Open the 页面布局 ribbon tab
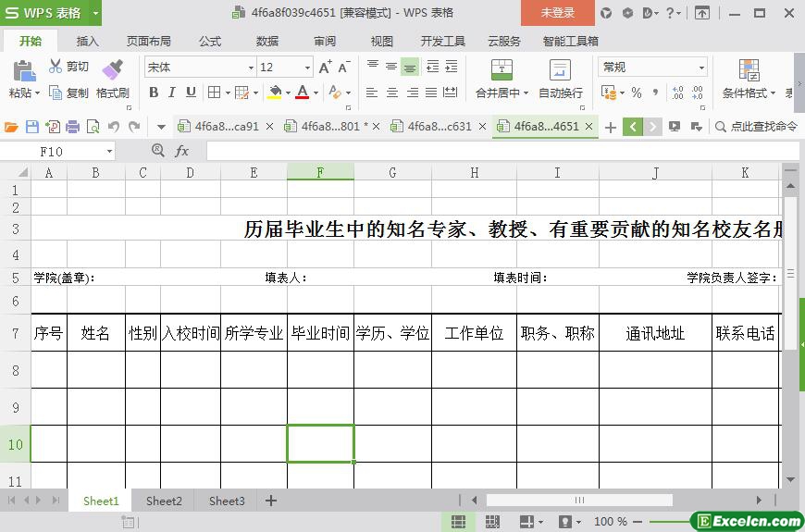The width and height of the screenshot is (805, 532). (x=148, y=41)
